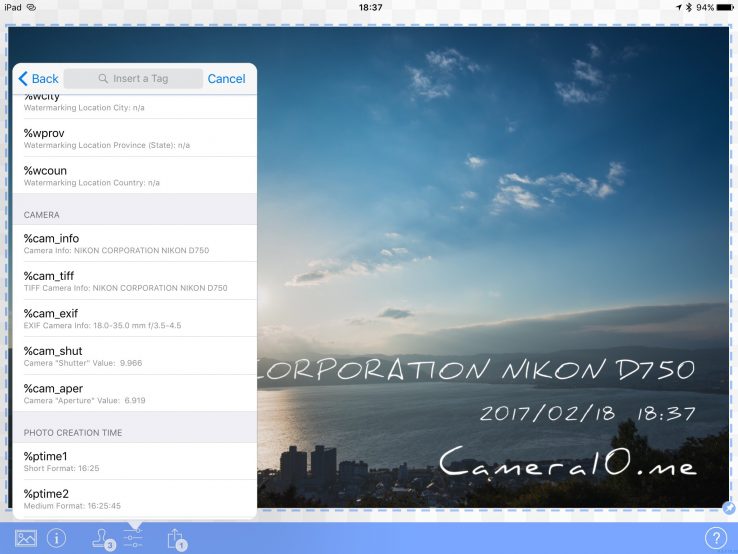The width and height of the screenshot is (738, 554).
Task: Insert the %cam_aper aperture tag
Action: pos(135,393)
